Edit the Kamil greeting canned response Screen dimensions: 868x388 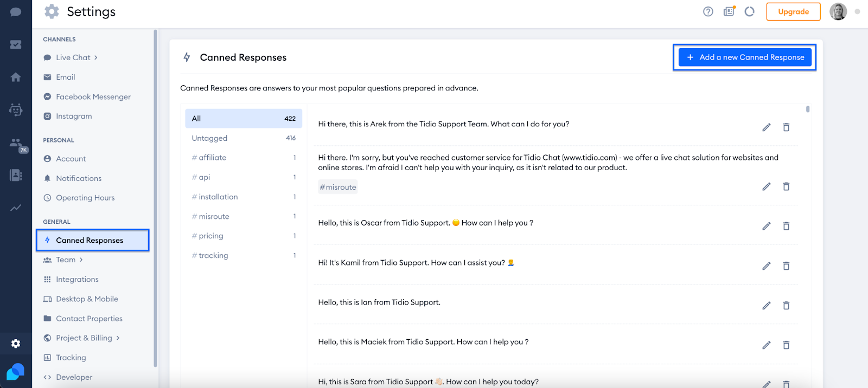[x=767, y=266]
